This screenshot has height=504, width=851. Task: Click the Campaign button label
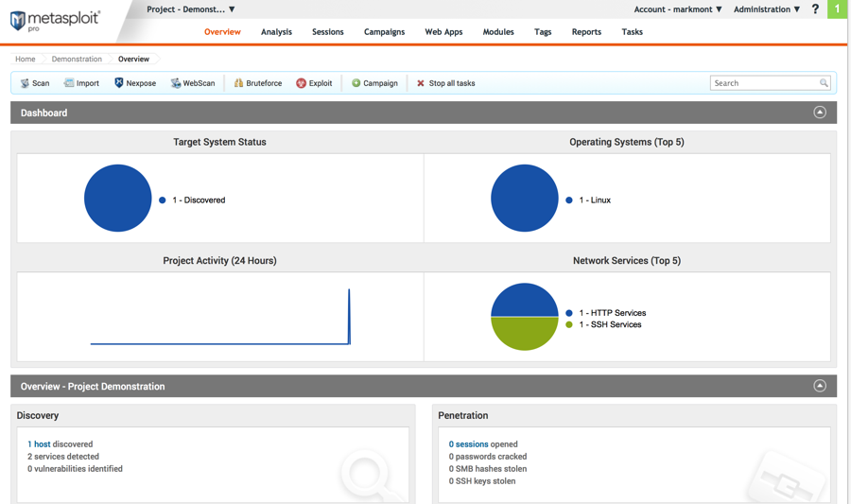(380, 83)
